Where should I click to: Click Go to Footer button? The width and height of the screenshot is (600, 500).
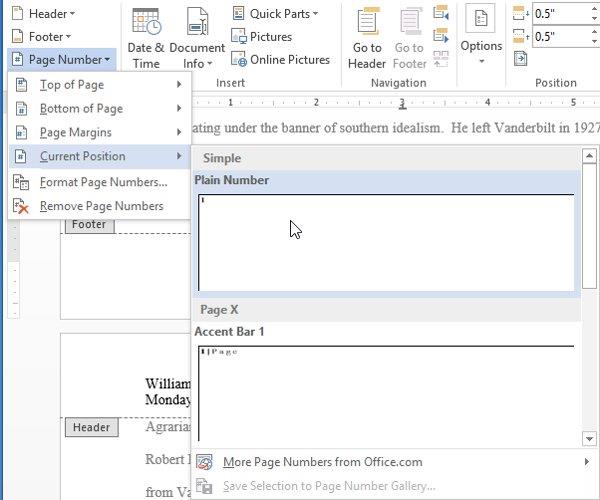pyautogui.click(x=409, y=38)
